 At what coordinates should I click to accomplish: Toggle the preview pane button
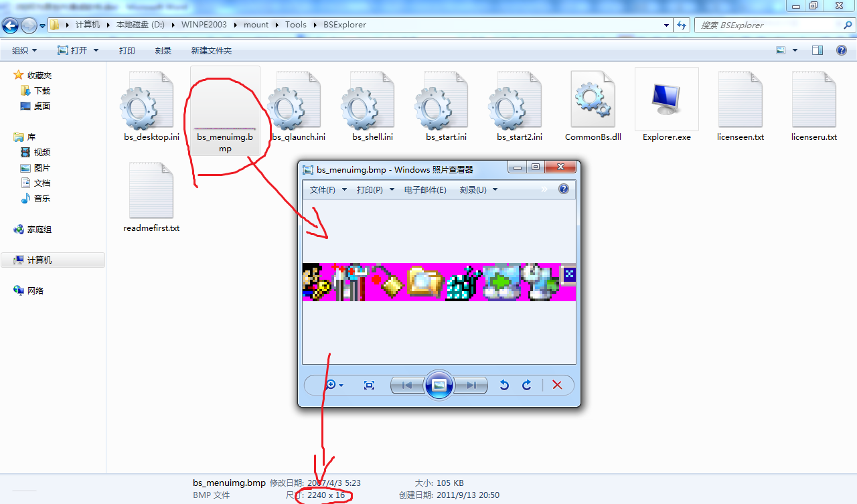coord(817,50)
